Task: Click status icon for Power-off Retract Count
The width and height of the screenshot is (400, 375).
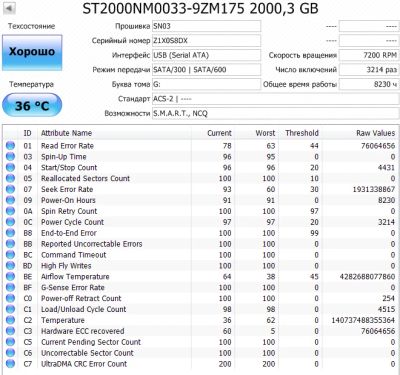Action: click(x=11, y=298)
